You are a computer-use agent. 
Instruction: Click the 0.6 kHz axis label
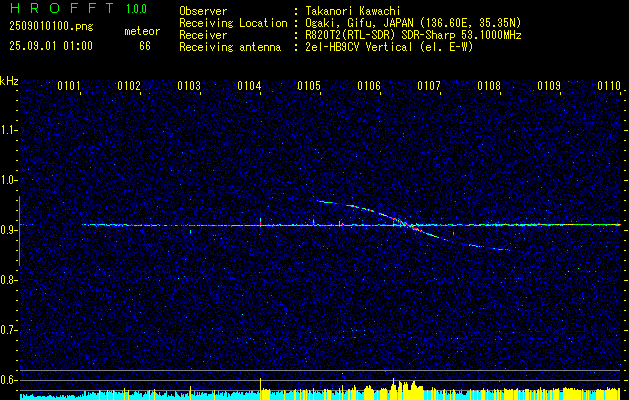(8, 380)
